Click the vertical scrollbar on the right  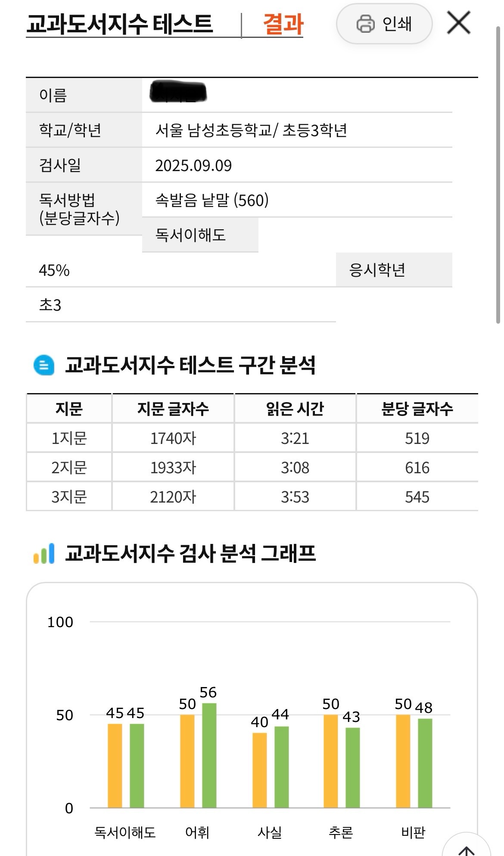498,172
